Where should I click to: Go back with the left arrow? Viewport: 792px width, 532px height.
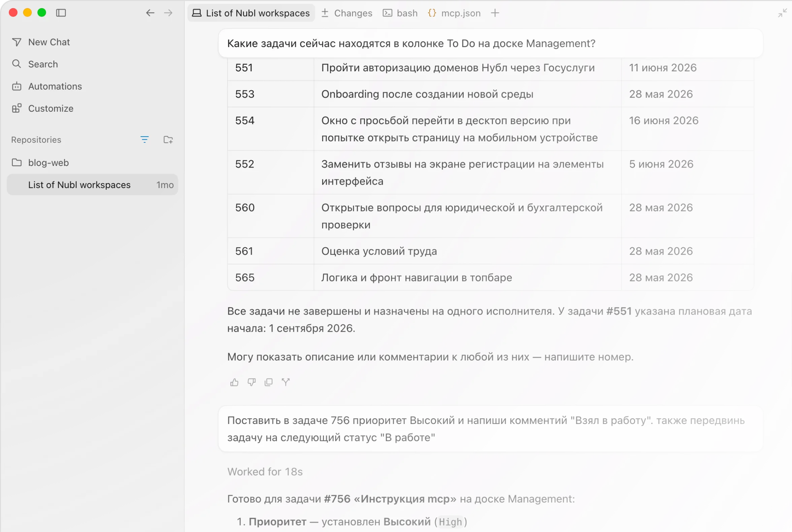[x=150, y=13]
